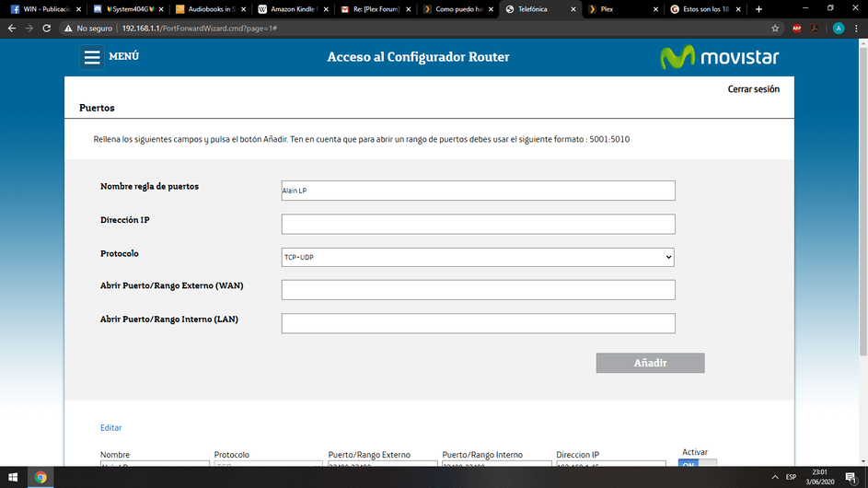The image size is (868, 488).
Task: Open Chrome profile avatar
Action: tap(839, 29)
